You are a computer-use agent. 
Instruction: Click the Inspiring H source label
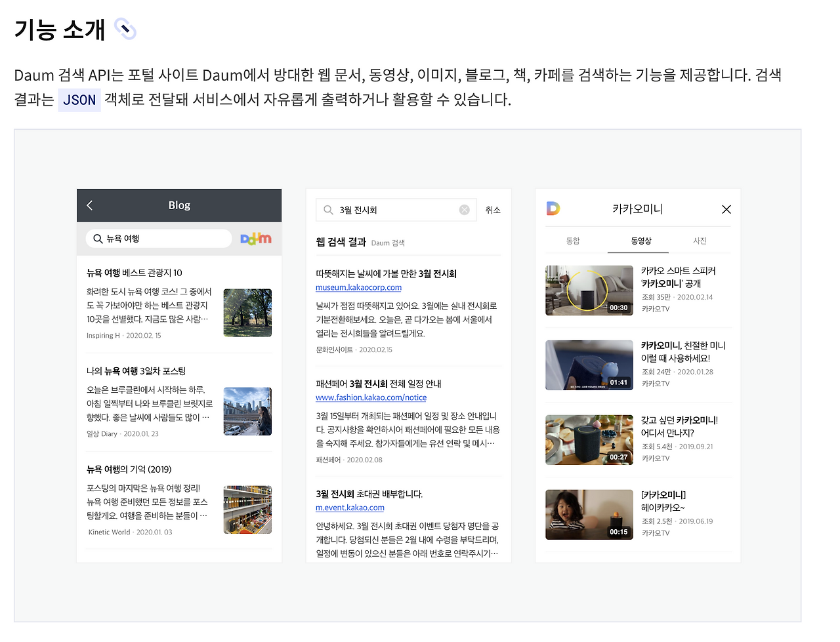tap(103, 336)
